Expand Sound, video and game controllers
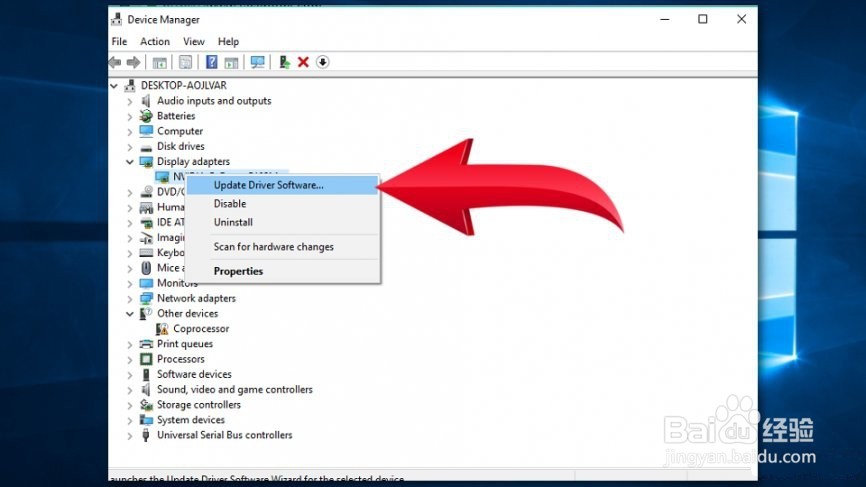866x487 pixels. click(130, 390)
